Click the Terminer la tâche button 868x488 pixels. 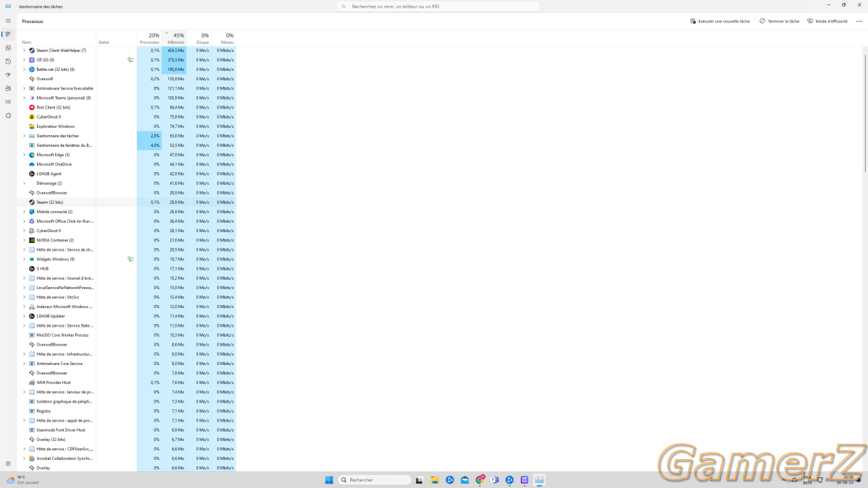779,21
